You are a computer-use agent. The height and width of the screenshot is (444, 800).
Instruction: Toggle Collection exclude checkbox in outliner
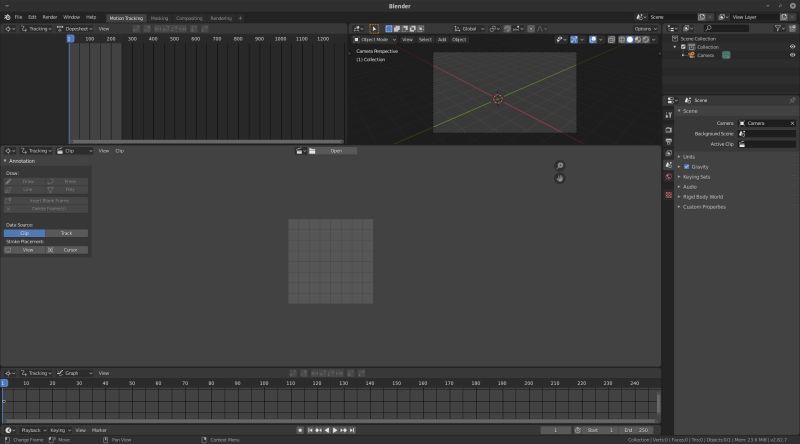pos(684,47)
